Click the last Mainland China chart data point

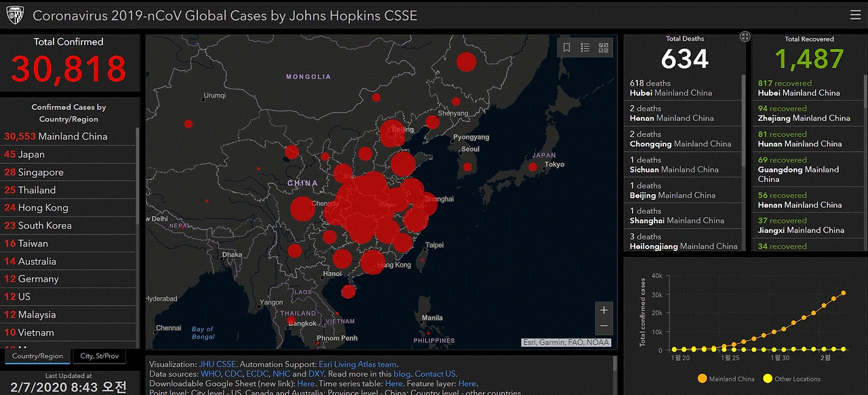click(844, 293)
